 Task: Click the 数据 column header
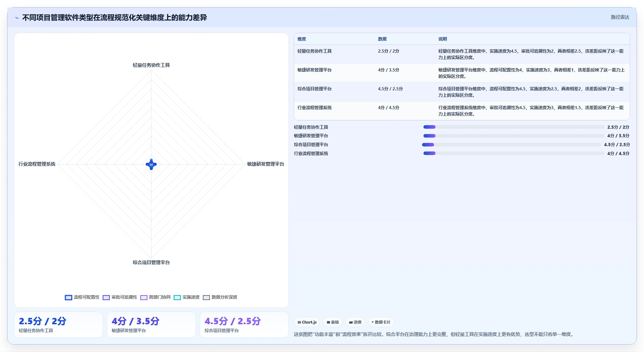pyautogui.click(x=382, y=39)
